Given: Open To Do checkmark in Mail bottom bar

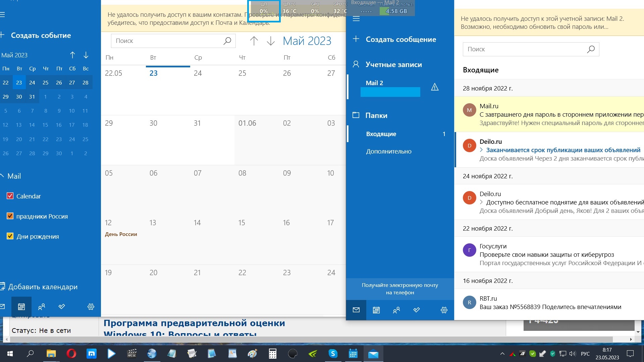Looking at the screenshot, I should (417, 310).
